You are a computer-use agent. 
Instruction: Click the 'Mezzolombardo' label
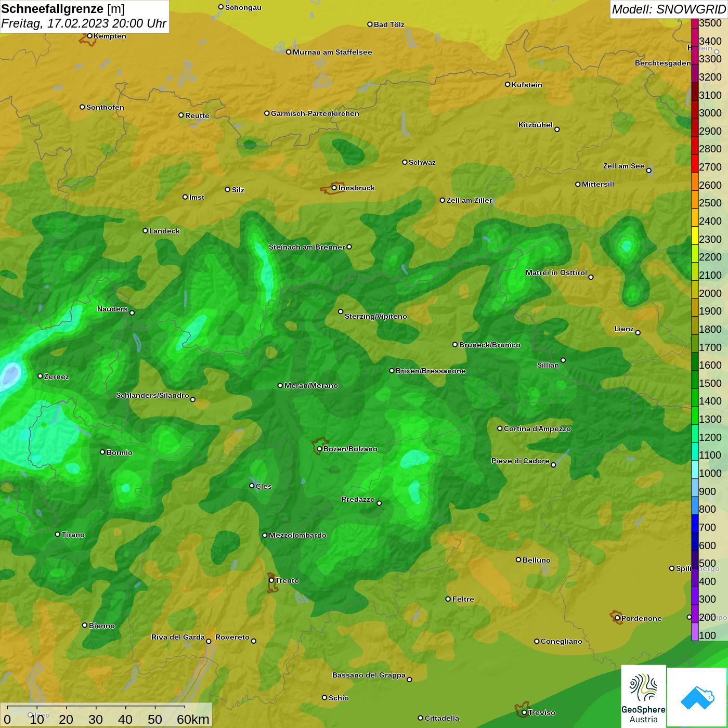(297, 535)
